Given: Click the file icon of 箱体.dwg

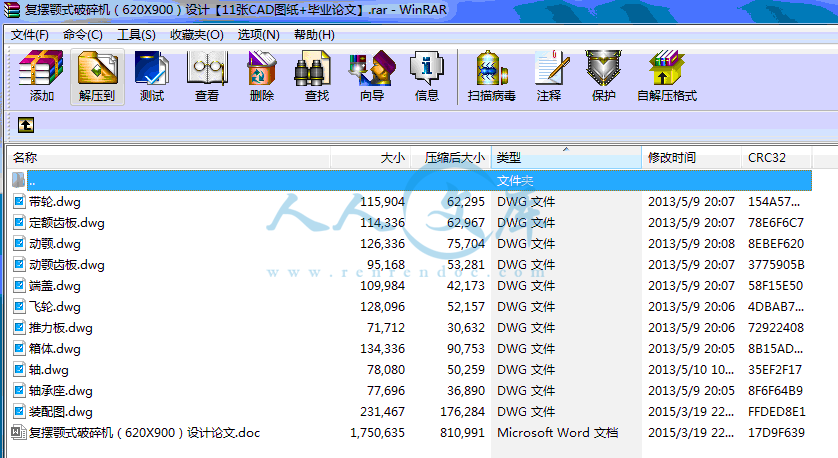Looking at the screenshot, I should pyautogui.click(x=19, y=348).
